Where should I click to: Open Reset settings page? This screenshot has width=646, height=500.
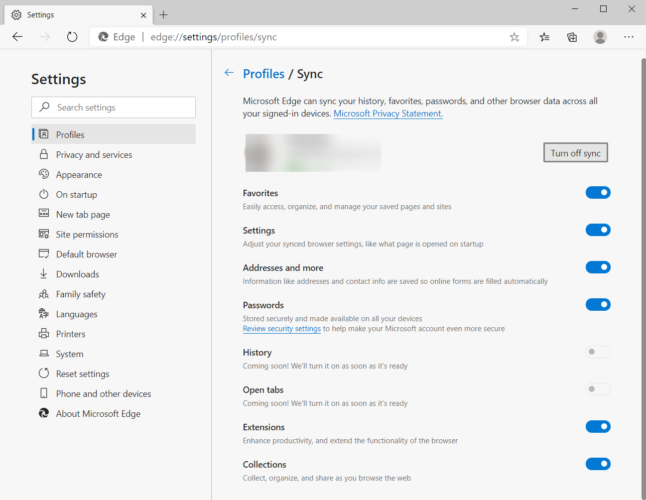(114, 374)
